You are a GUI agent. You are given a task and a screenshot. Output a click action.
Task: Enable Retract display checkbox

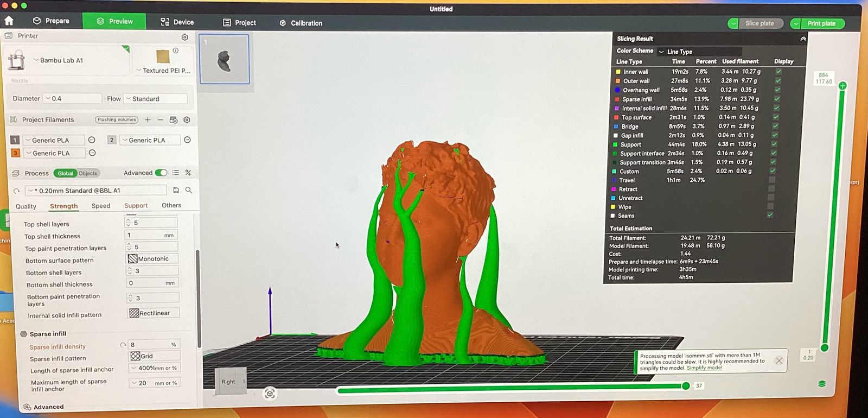pyautogui.click(x=771, y=189)
